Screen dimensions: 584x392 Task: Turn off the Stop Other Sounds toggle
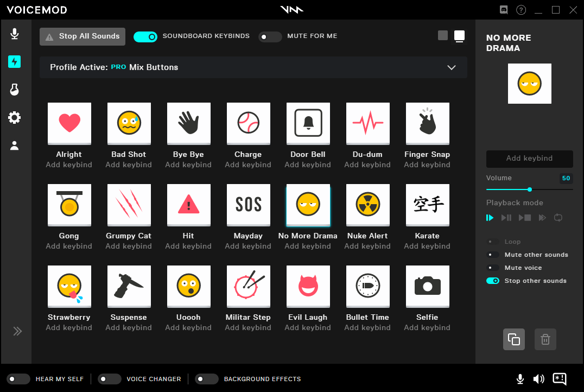(493, 281)
